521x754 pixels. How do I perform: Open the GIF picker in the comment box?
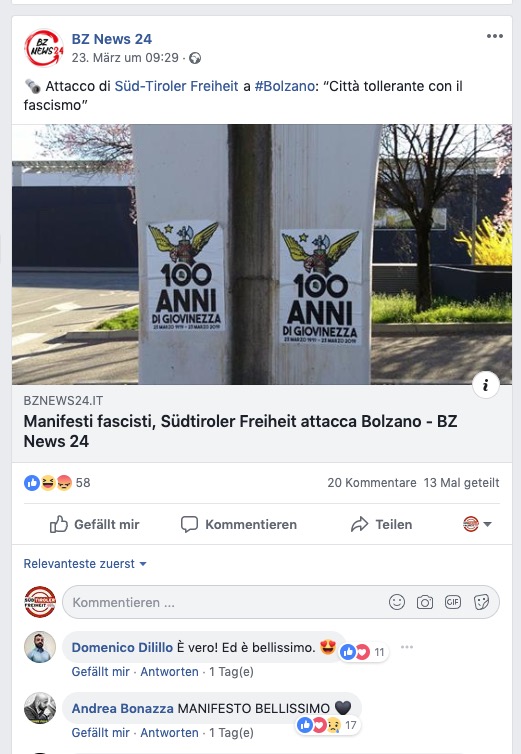[452, 602]
